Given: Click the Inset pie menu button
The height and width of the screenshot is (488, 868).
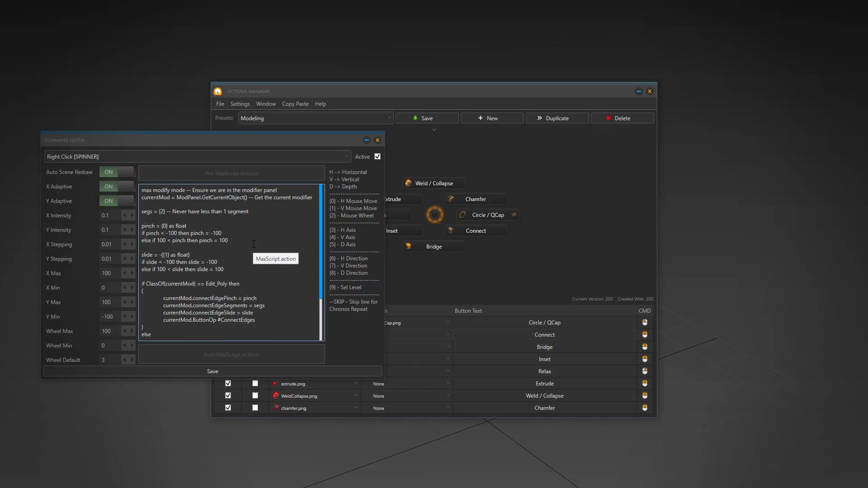Looking at the screenshot, I should coord(404,230).
